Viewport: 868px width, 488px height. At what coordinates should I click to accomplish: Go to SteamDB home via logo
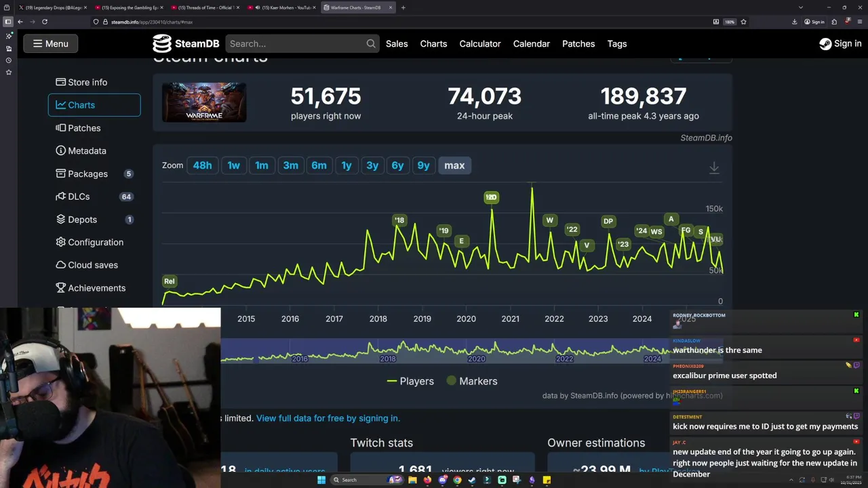point(186,43)
